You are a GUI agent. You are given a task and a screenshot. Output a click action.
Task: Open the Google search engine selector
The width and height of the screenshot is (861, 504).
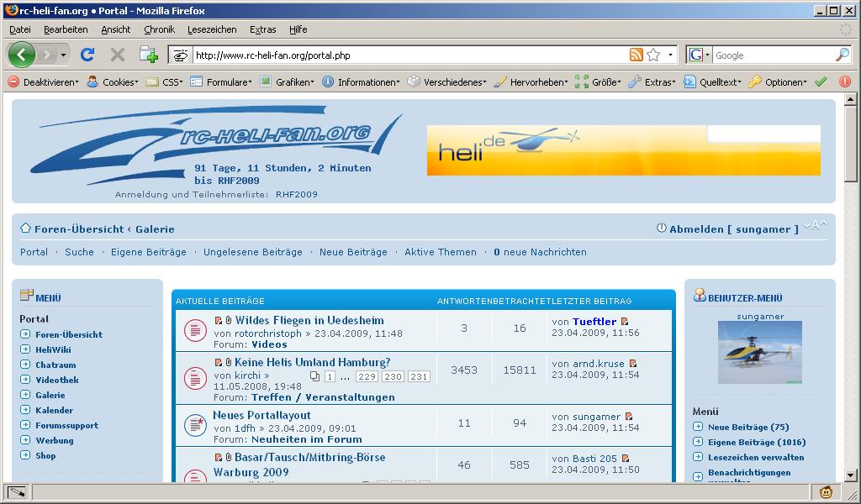[x=699, y=55]
